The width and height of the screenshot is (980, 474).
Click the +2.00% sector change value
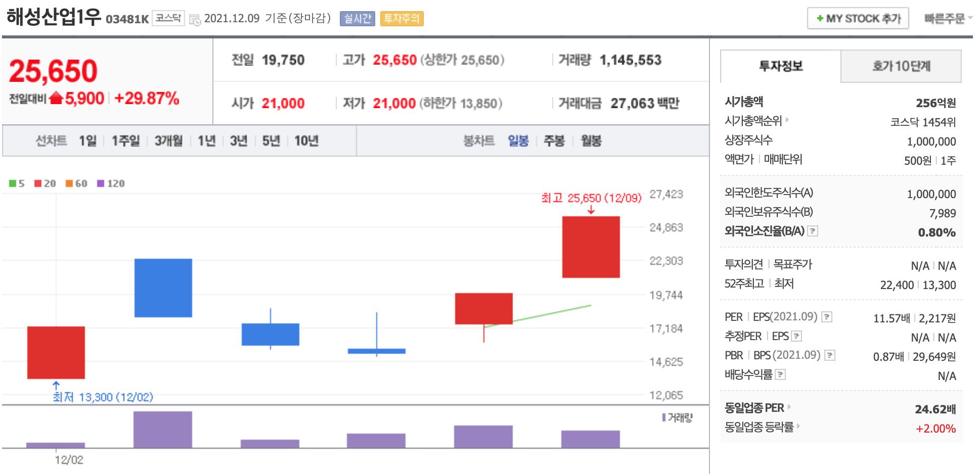click(x=936, y=429)
